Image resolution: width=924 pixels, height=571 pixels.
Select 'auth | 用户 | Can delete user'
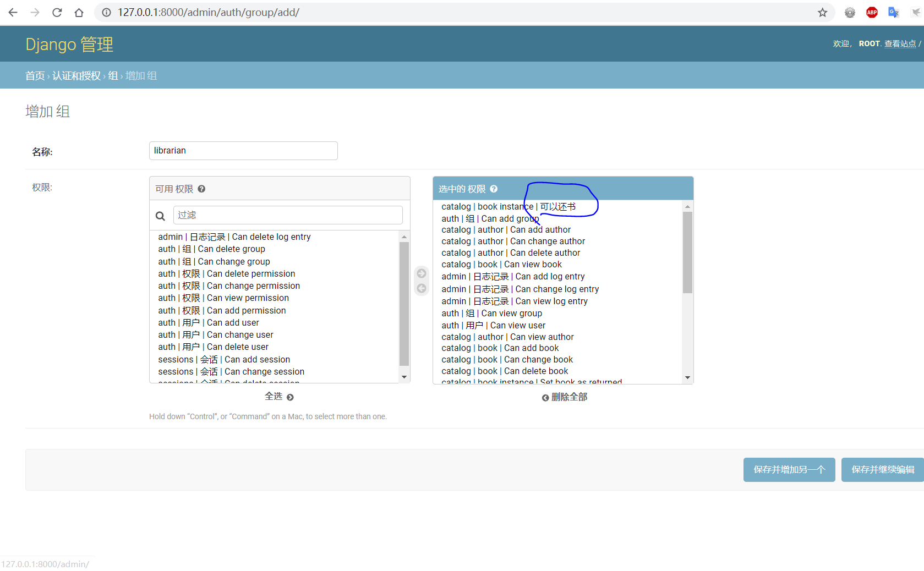point(274,347)
